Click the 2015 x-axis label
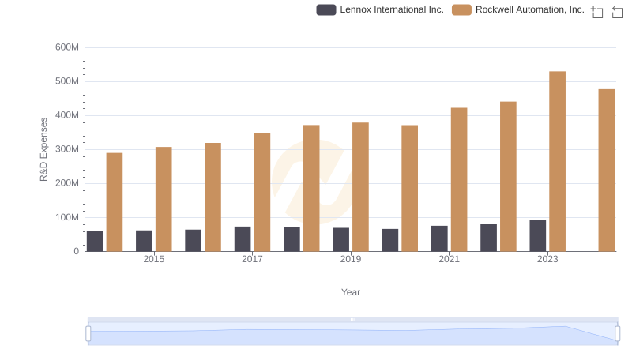Image resolution: width=632 pixels, height=364 pixels. [153, 259]
